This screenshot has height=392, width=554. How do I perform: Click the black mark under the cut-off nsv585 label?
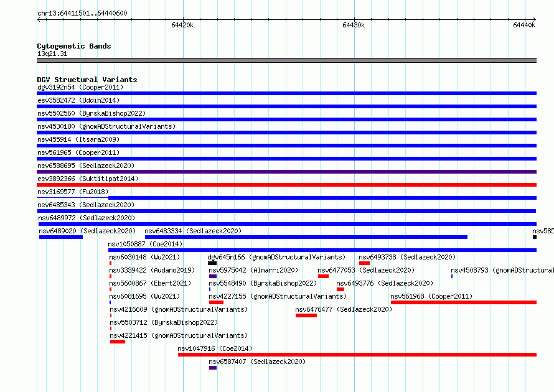[535, 237]
